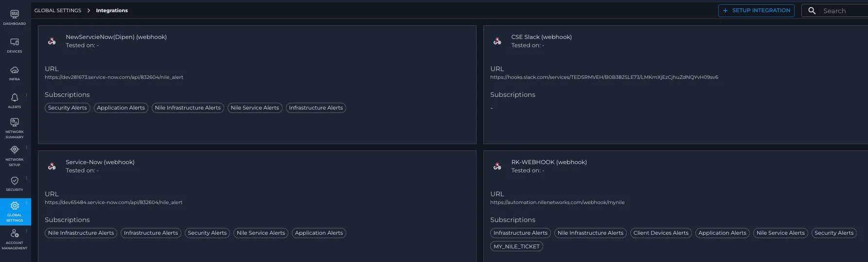This screenshot has width=868, height=262.
Task: Click the Integrations breadcrumb
Action: pos(112,10)
